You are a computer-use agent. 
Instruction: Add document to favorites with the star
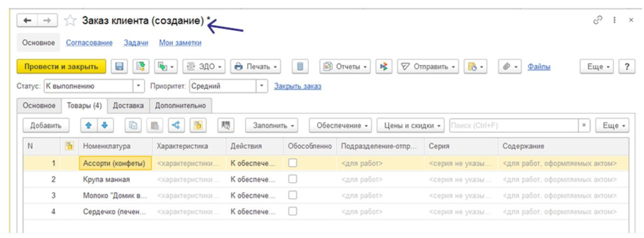70,21
